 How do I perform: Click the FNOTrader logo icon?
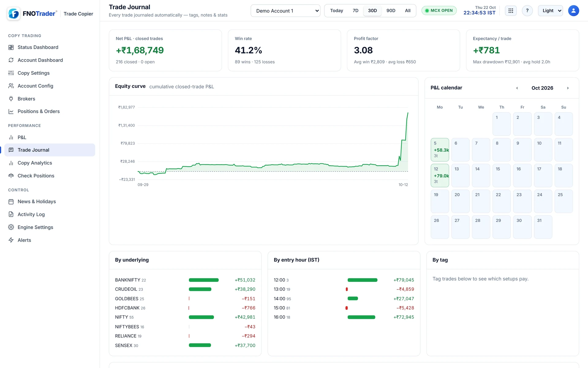[13, 13]
